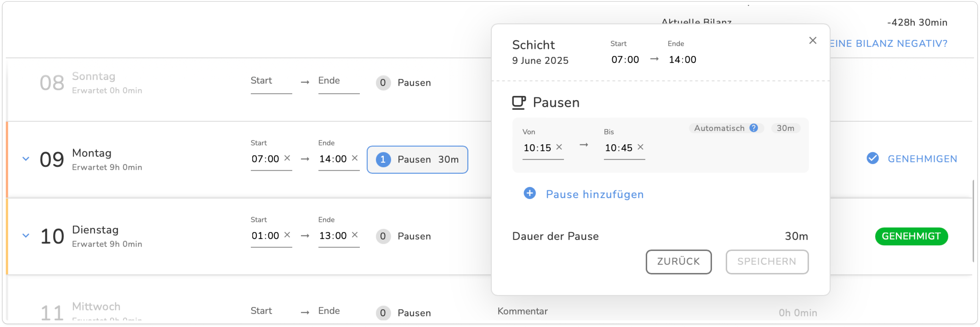Click the Genehmigen checkmark icon

(872, 158)
